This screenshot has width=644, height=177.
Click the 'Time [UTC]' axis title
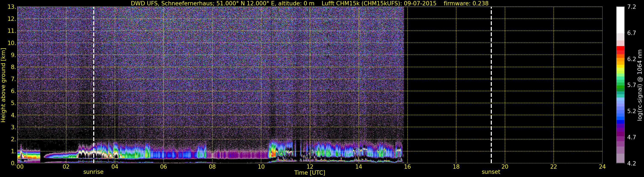pyautogui.click(x=310, y=173)
